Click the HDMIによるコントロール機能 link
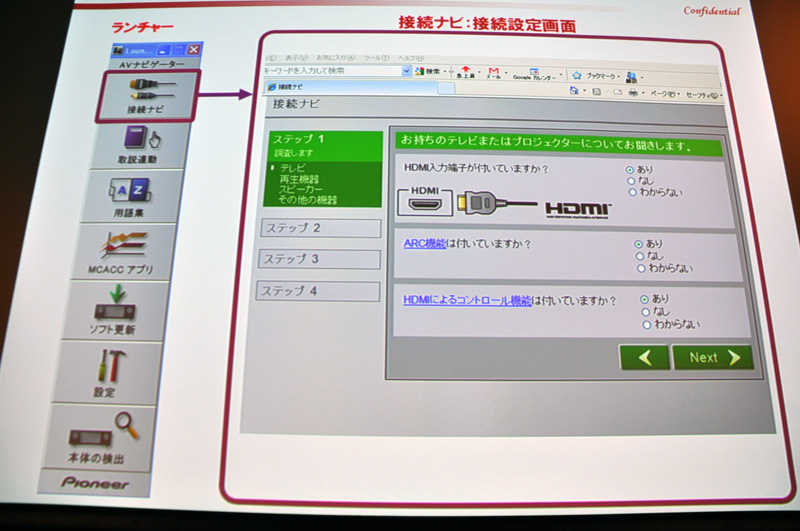Screen dimensions: 800x531 (467, 300)
